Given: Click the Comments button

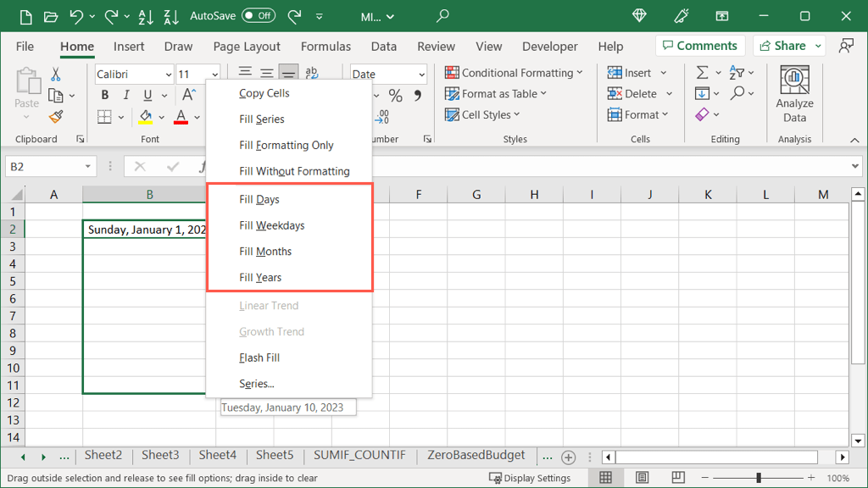Looking at the screenshot, I should [699, 46].
